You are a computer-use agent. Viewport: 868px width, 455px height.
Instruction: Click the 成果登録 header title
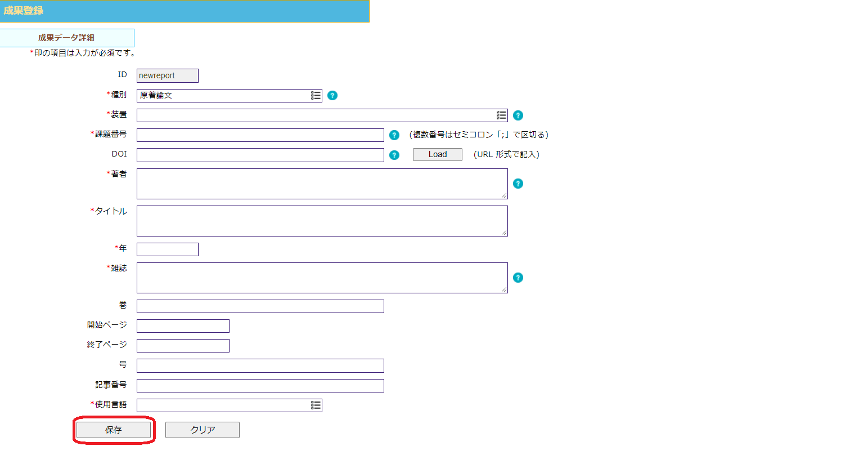click(x=24, y=11)
